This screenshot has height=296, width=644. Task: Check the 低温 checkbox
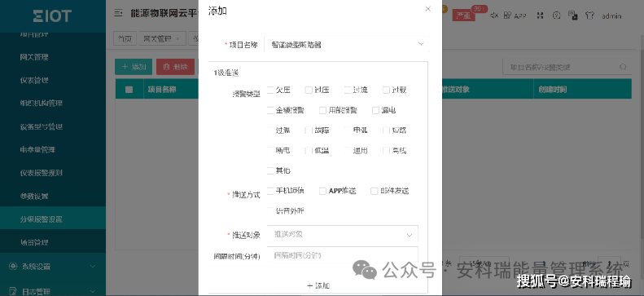coord(309,151)
